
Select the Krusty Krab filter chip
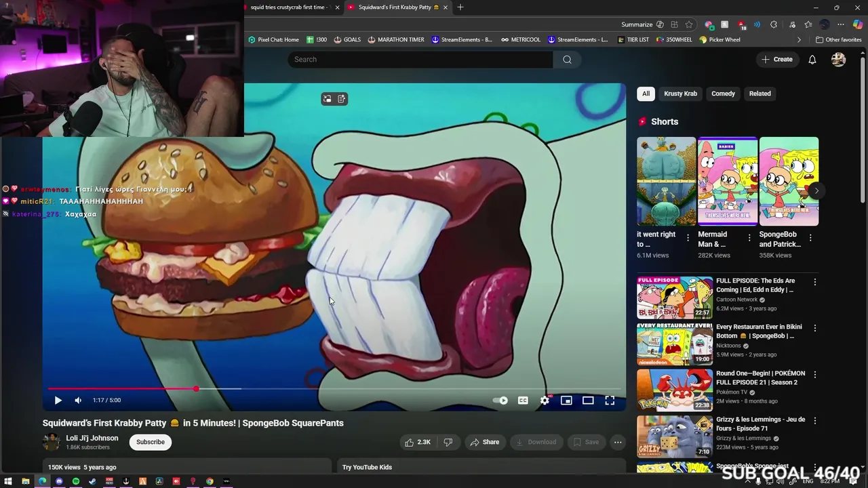coord(680,94)
